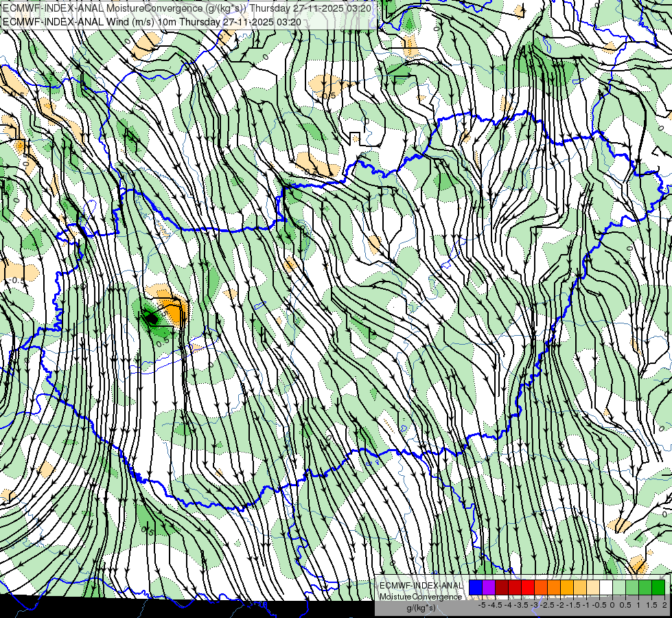
Task: Click the legend label MoistureConvergence
Action: tap(421, 597)
